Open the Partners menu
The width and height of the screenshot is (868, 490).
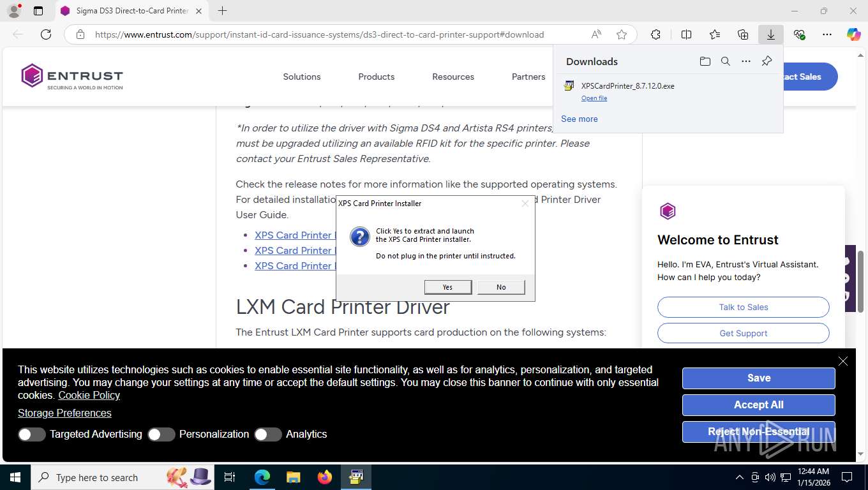click(528, 77)
